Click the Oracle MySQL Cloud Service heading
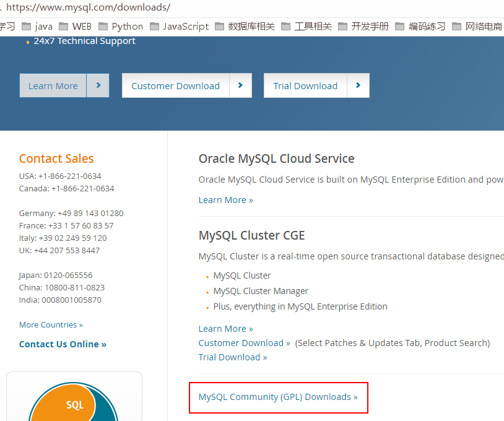504x421 pixels. (276, 158)
